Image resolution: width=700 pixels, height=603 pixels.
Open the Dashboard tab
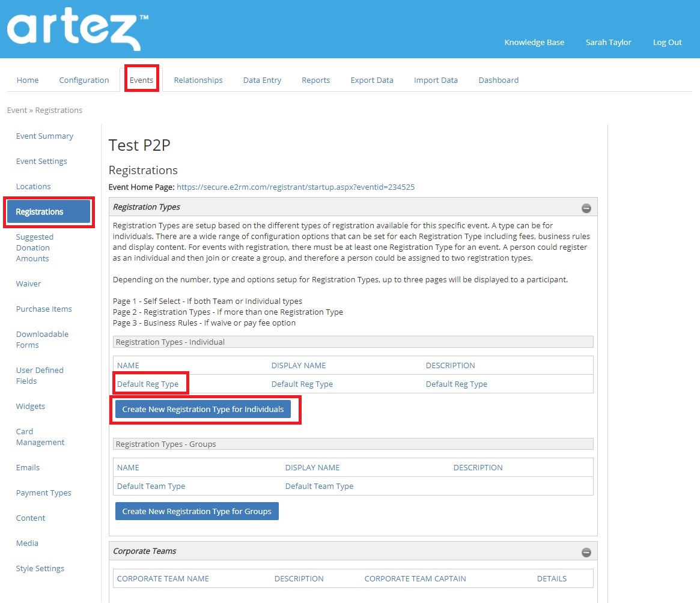tap(499, 80)
